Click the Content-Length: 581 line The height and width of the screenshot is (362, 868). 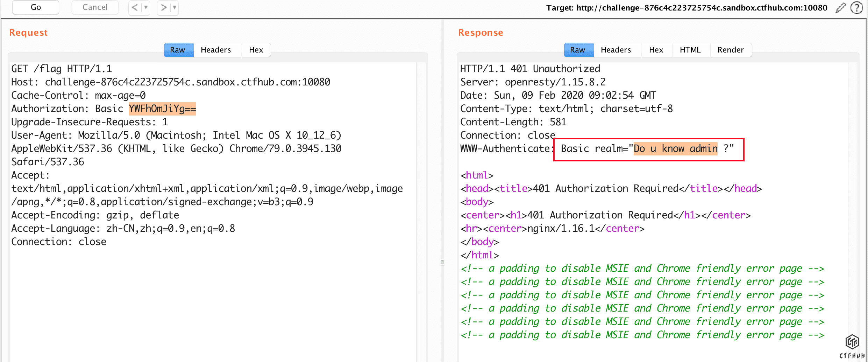pyautogui.click(x=513, y=122)
